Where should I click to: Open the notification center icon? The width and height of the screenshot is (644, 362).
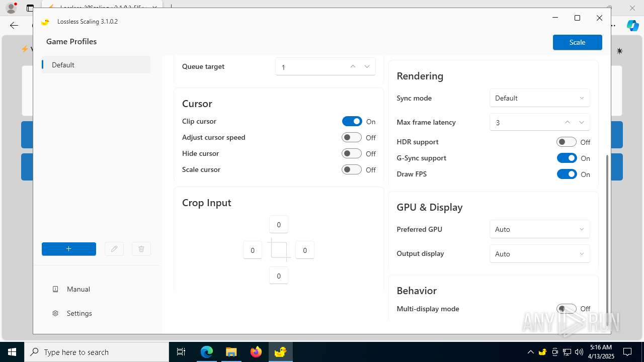[x=627, y=352]
